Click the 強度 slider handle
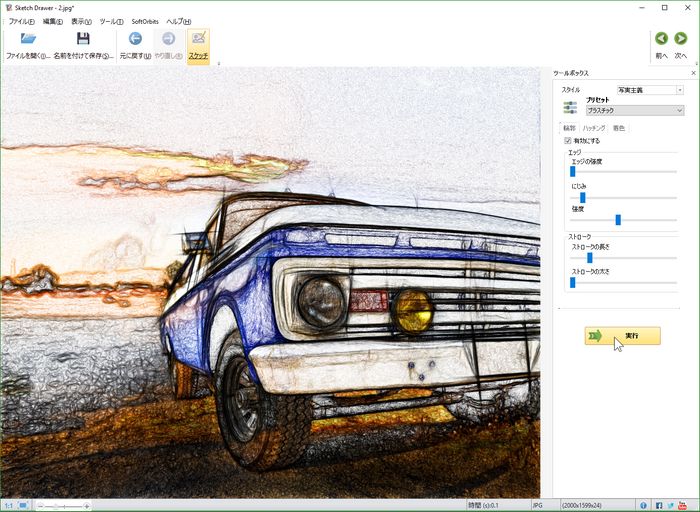The image size is (700, 512). tap(618, 220)
